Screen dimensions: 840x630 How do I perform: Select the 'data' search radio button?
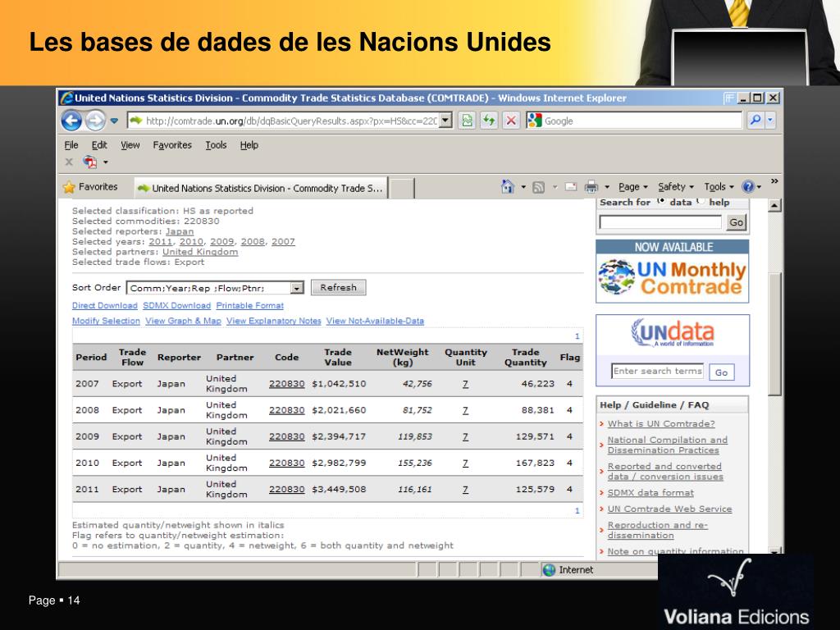[661, 201]
